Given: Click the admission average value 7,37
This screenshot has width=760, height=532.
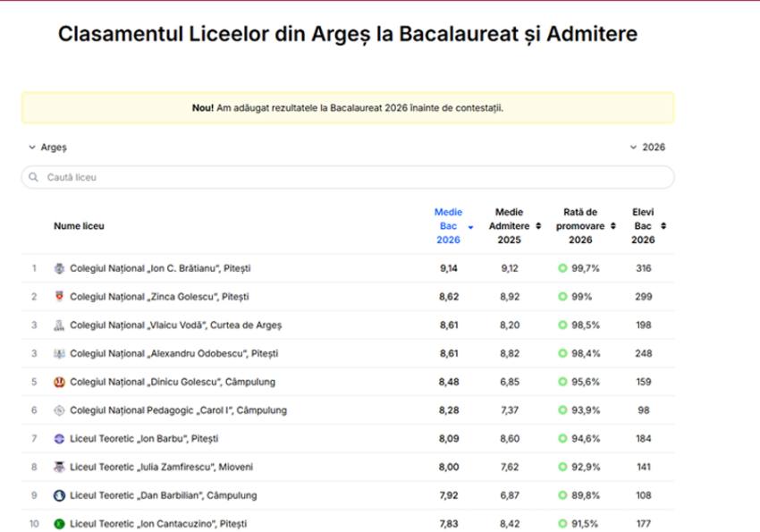Looking at the screenshot, I should coord(510,410).
